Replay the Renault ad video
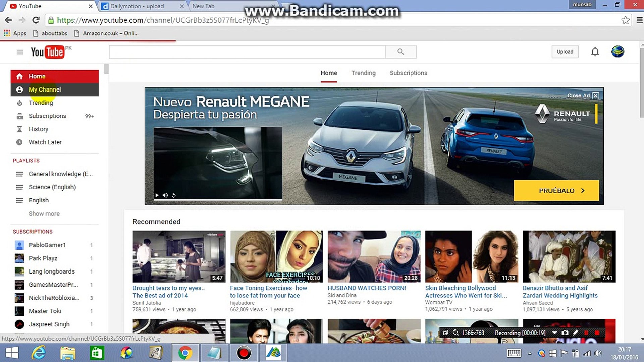 174,195
